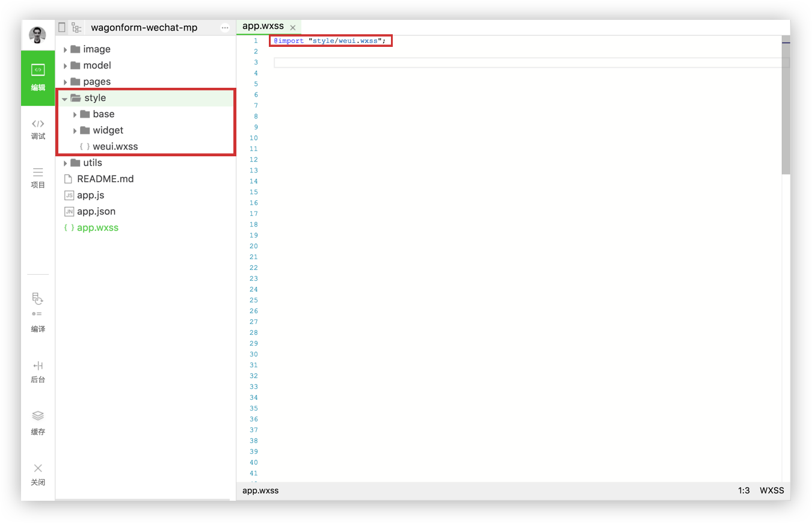Expand the model folder arrow
The height and width of the screenshot is (523, 812).
tap(66, 66)
